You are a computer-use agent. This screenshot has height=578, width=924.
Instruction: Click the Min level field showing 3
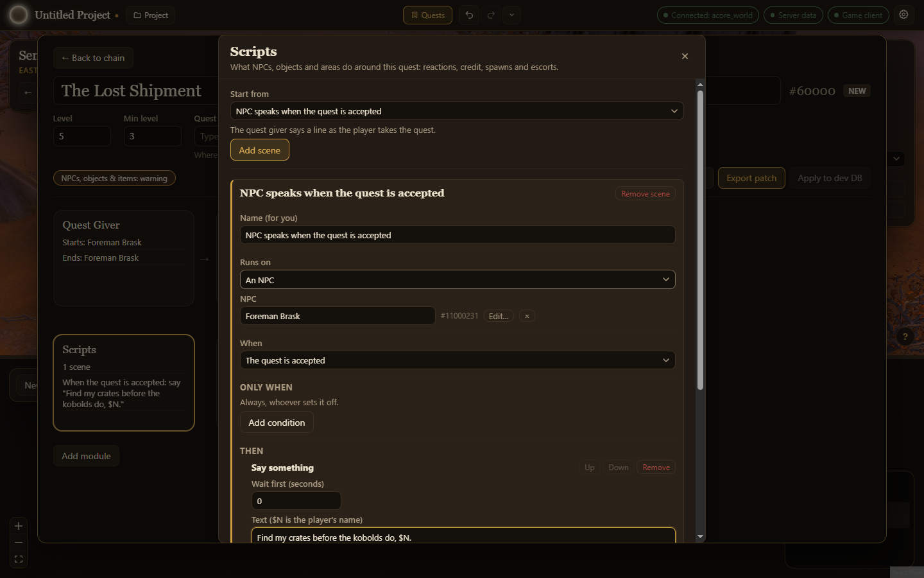point(153,136)
